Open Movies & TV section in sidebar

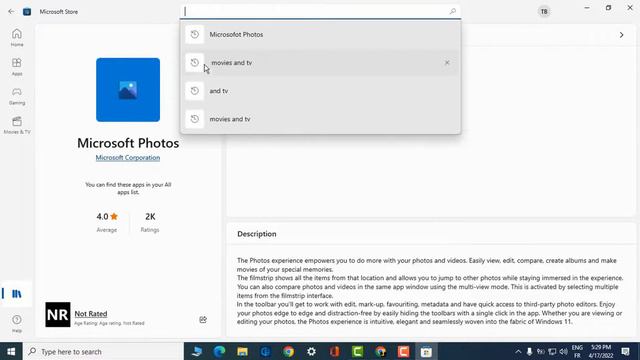17,125
